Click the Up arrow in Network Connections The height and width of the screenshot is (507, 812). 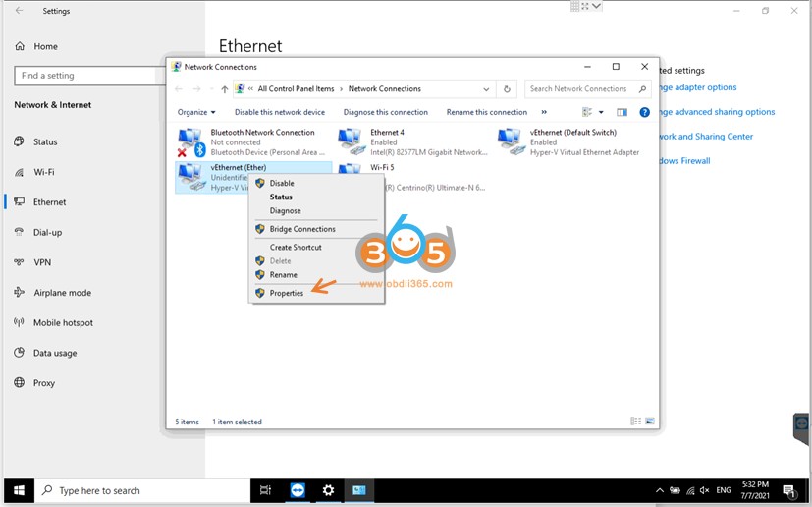(224, 89)
